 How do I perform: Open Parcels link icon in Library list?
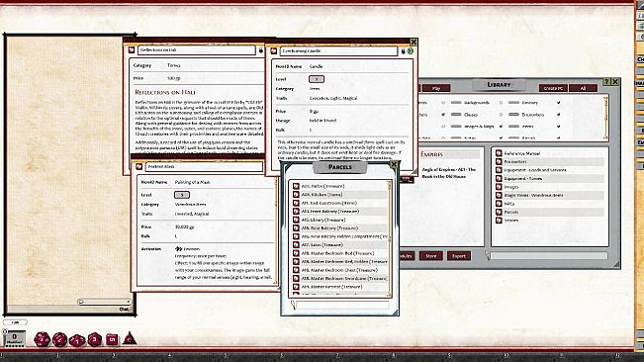pyautogui.click(x=499, y=213)
